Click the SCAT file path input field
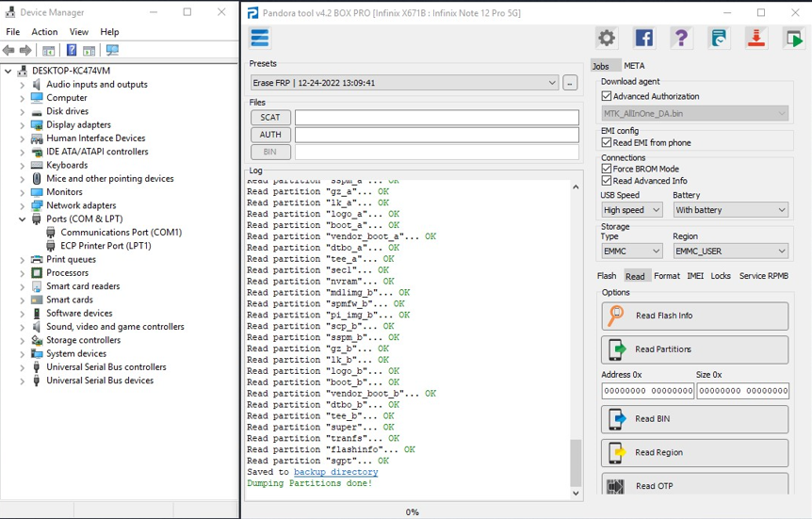 437,118
